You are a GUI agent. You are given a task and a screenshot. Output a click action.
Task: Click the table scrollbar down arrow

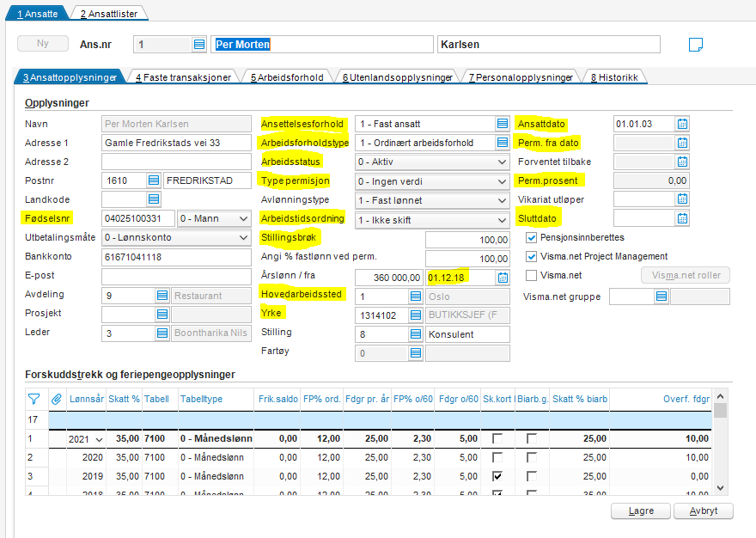(720, 488)
